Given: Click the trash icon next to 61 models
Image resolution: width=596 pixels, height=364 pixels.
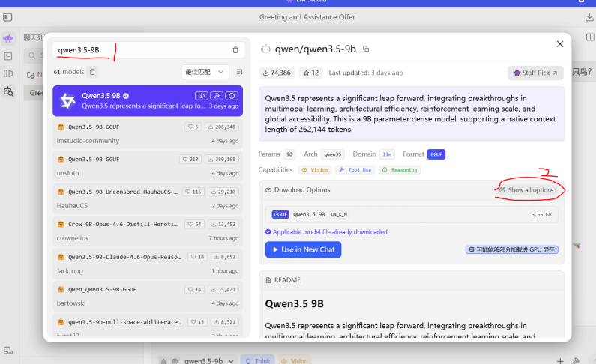Looking at the screenshot, I should (x=92, y=72).
